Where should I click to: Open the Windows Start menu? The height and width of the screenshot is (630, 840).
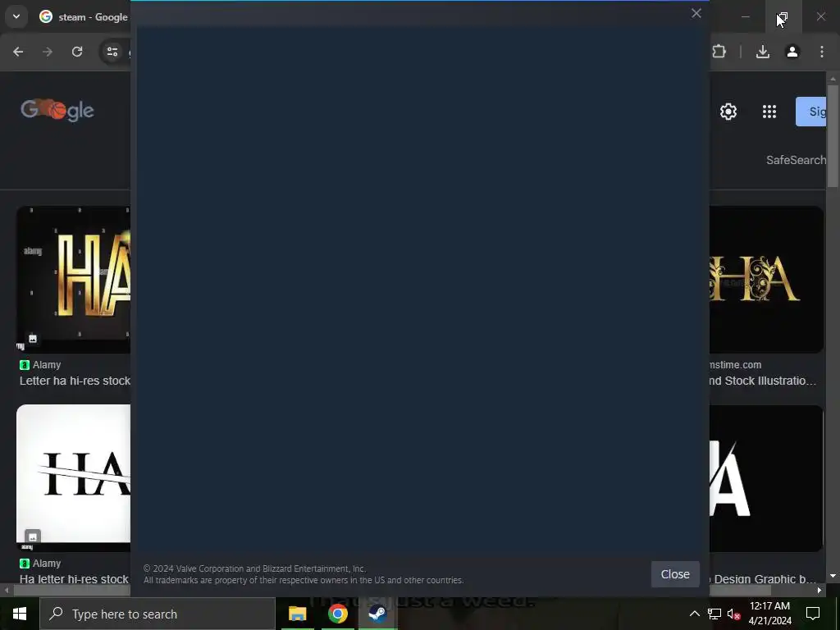(20, 614)
